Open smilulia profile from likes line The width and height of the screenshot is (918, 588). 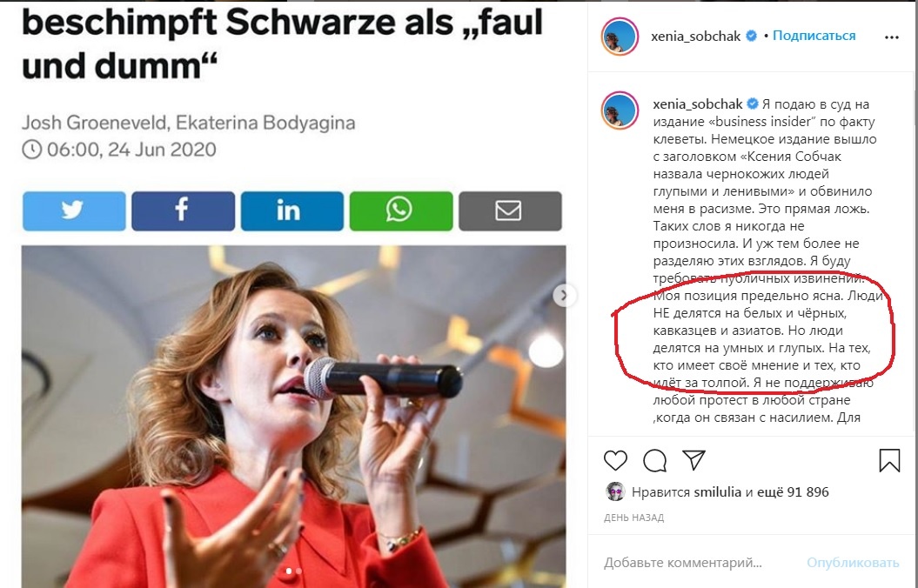pyautogui.click(x=718, y=492)
